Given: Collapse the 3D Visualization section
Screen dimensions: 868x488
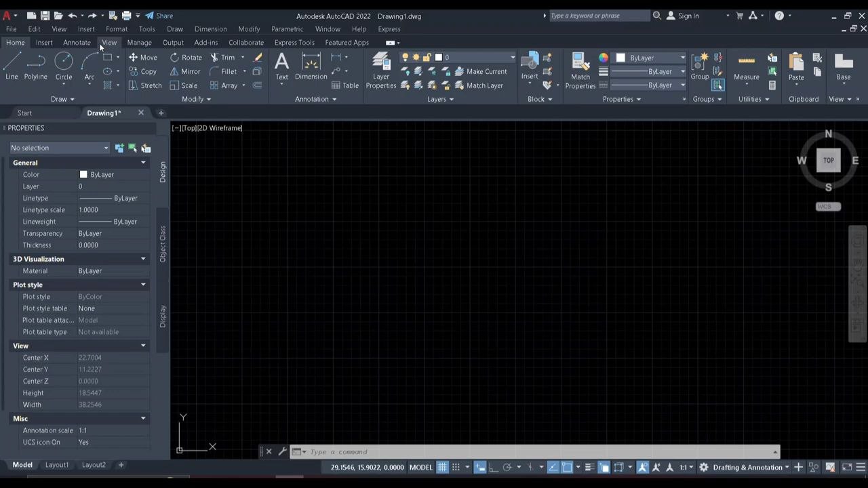Looking at the screenshot, I should 143,259.
